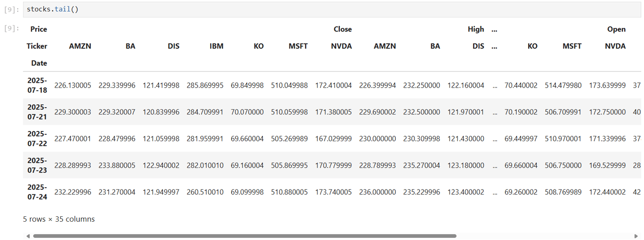The height and width of the screenshot is (240, 644).
Task: Click the cell showing 285.869995
Action: coord(205,85)
